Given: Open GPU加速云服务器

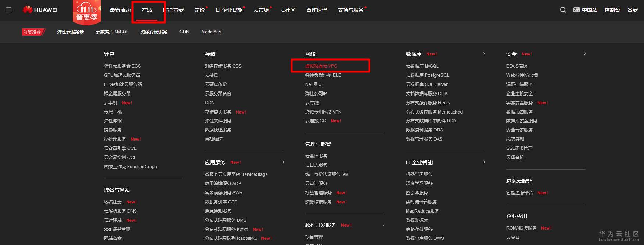Looking at the screenshot, I should pos(122,75).
